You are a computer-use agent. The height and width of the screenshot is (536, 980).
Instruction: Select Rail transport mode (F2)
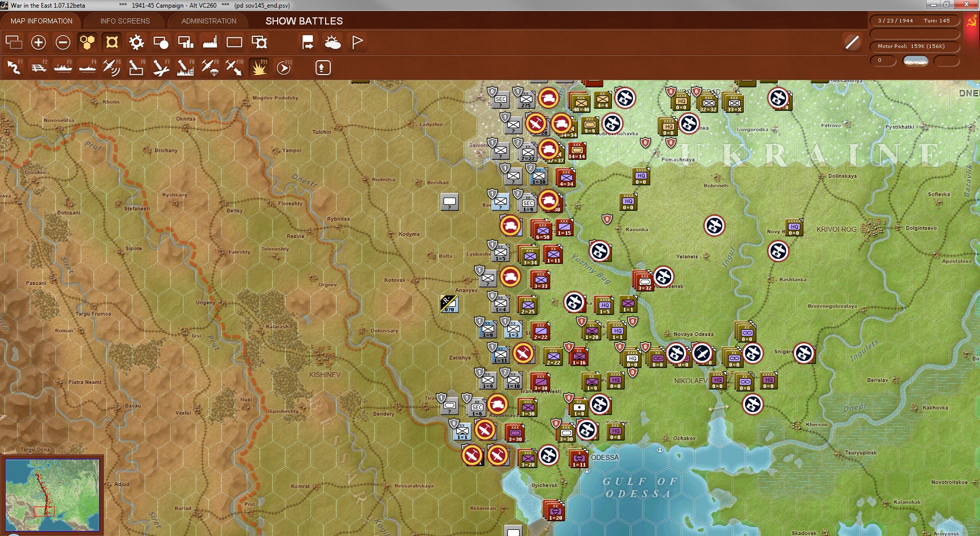click(x=39, y=67)
